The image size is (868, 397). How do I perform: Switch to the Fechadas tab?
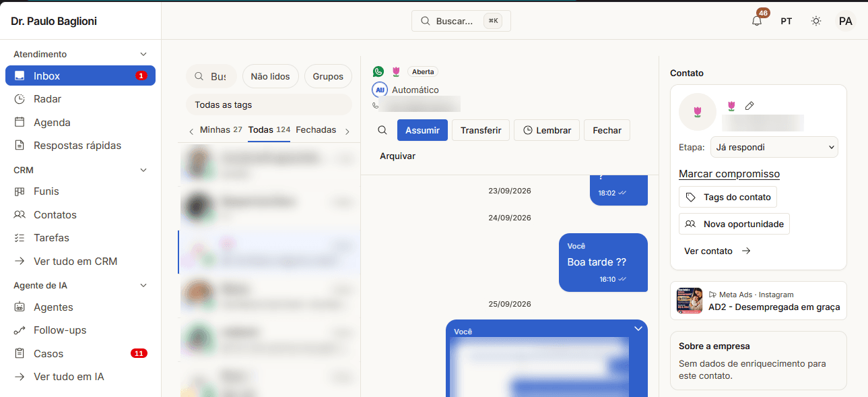click(x=316, y=130)
